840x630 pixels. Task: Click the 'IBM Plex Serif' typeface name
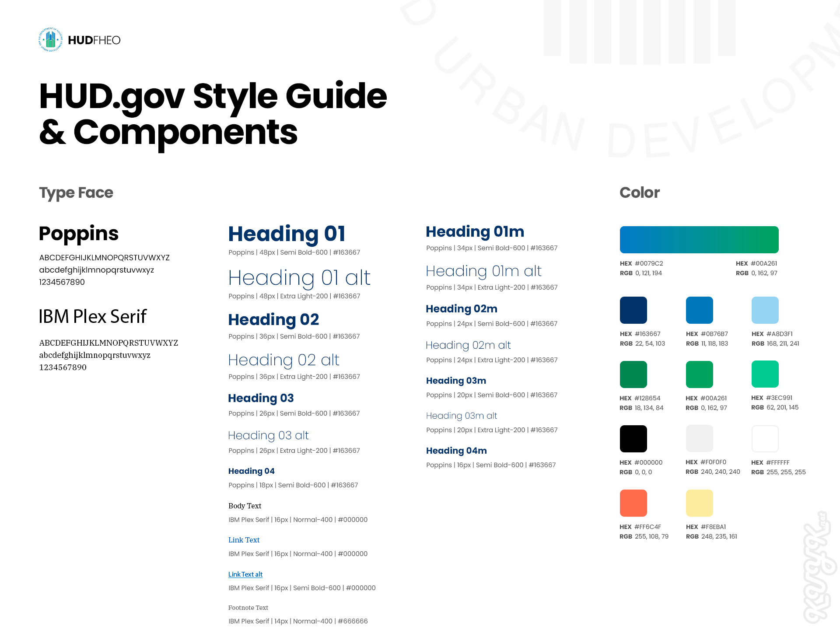tap(93, 316)
